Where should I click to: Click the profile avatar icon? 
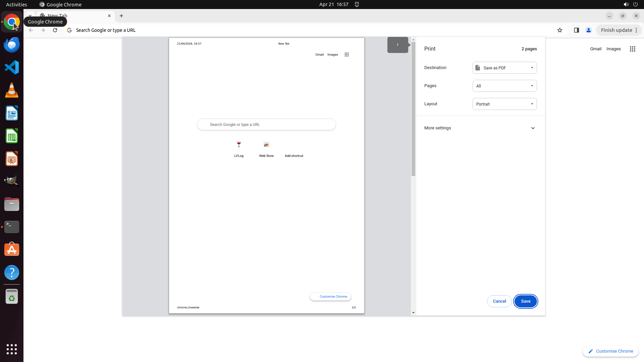[588, 30]
